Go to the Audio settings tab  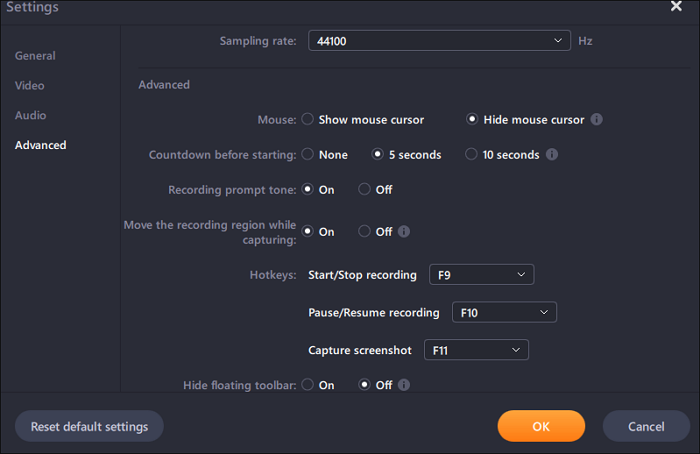(x=31, y=116)
